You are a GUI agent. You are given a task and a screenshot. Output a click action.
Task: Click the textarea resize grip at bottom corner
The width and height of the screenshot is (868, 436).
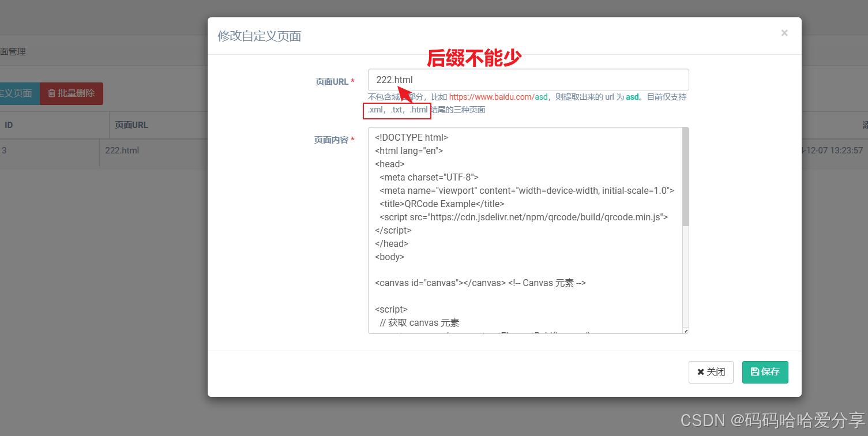pyautogui.click(x=686, y=330)
